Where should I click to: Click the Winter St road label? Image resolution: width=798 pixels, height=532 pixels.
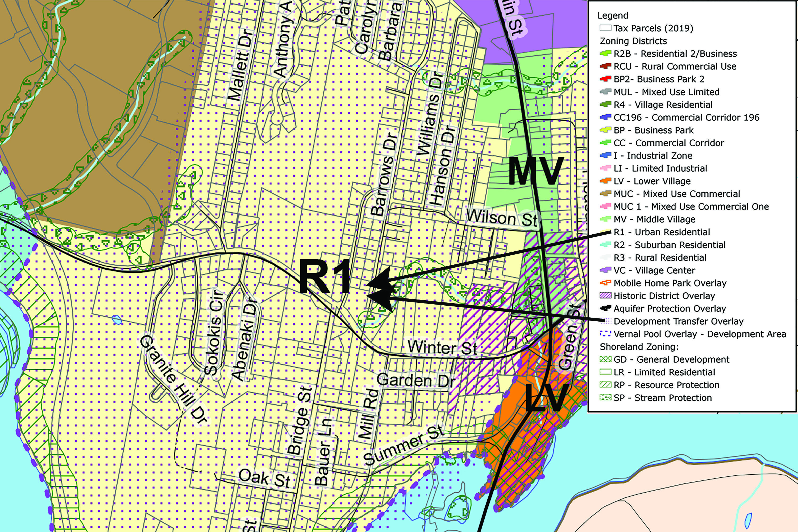pyautogui.click(x=442, y=347)
